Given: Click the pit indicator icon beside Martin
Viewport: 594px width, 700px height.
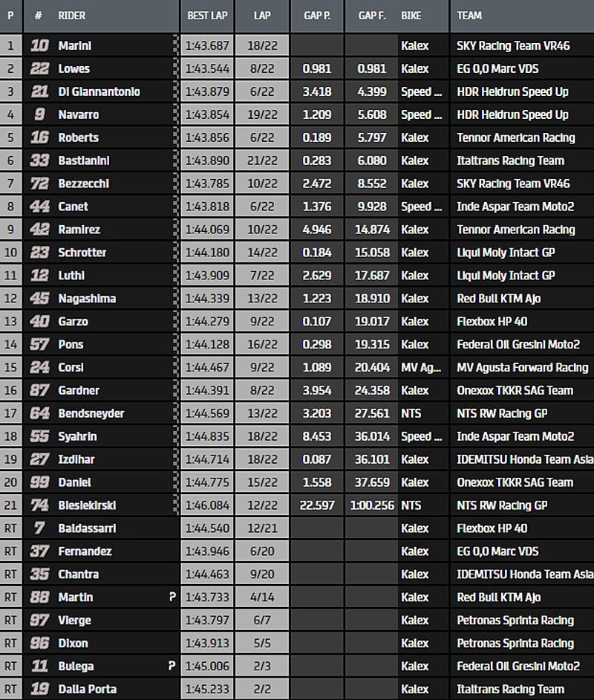Looking at the screenshot, I should coord(172,597).
